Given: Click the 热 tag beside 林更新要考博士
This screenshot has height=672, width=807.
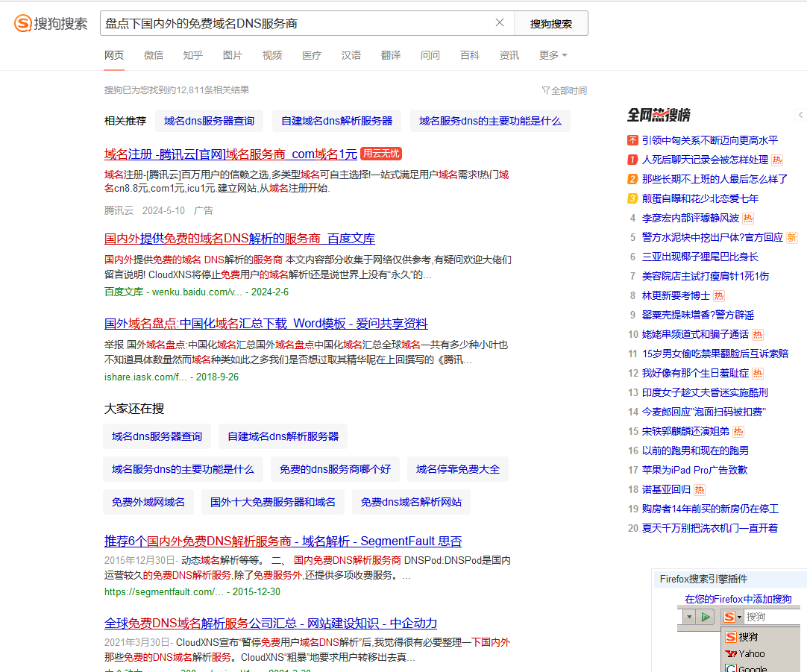Looking at the screenshot, I should (719, 296).
